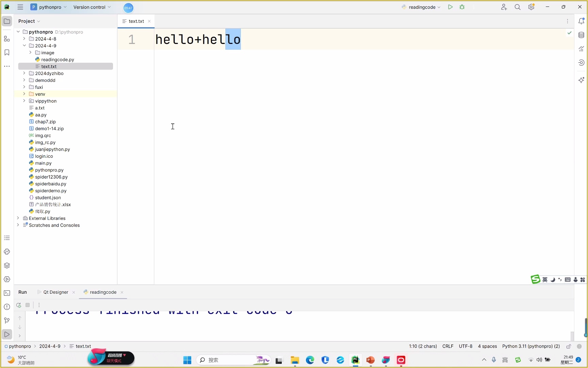Open the Bookmarks tool window

click(x=7, y=52)
